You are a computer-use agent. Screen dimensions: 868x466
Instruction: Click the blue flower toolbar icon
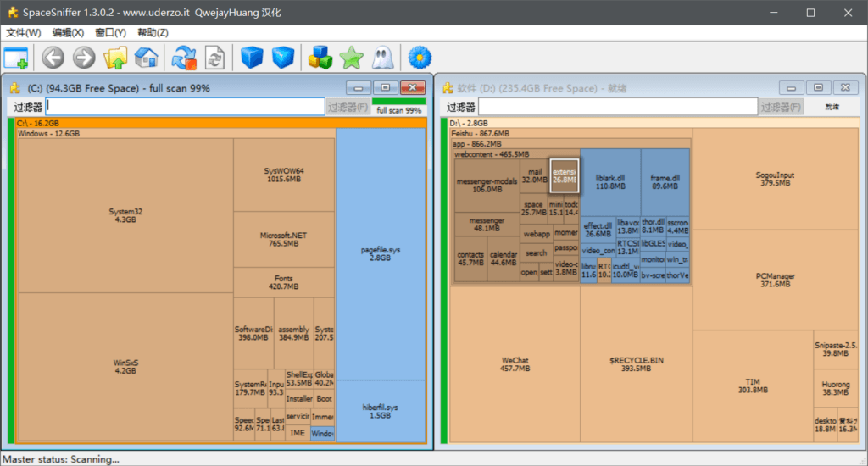420,58
